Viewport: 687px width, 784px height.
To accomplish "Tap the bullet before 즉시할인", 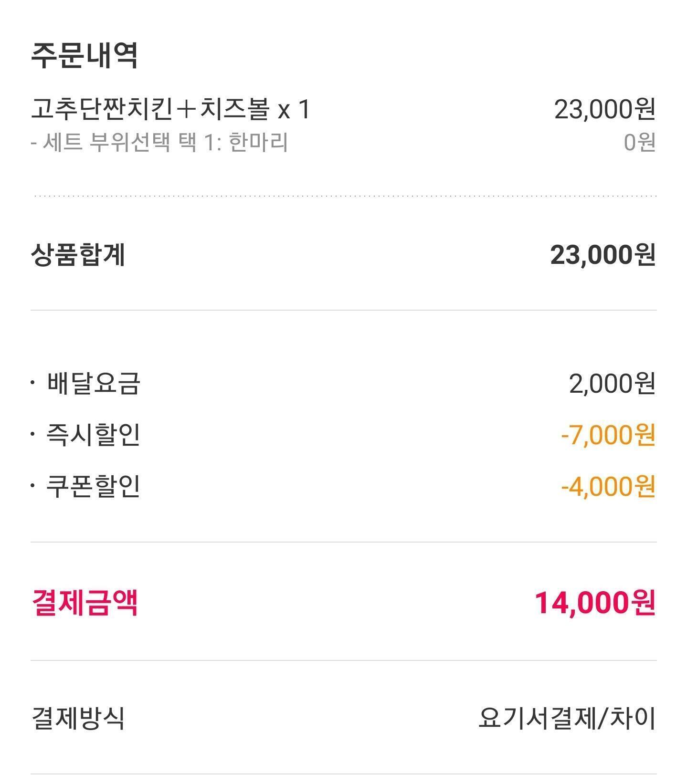I will click(x=32, y=434).
